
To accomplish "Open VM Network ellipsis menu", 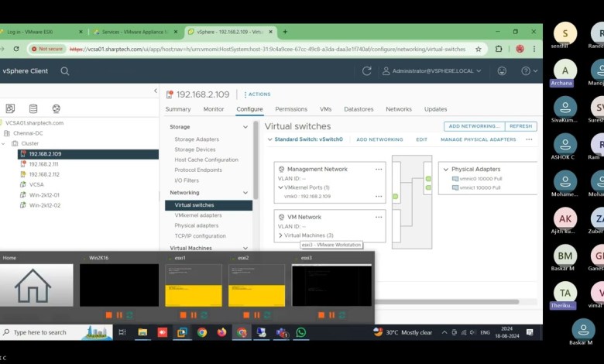I will pyautogui.click(x=379, y=218).
